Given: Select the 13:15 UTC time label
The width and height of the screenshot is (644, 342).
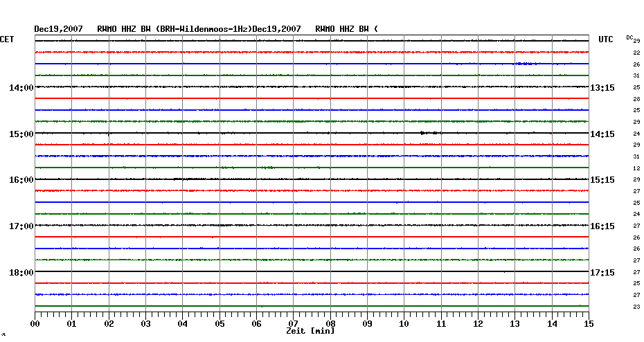Looking at the screenshot, I should [x=602, y=88].
